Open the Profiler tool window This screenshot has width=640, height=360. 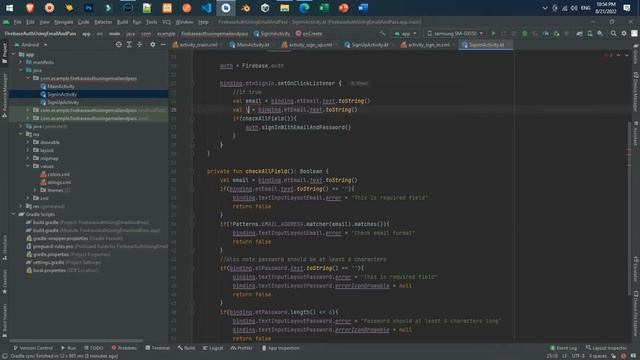pos(242,348)
